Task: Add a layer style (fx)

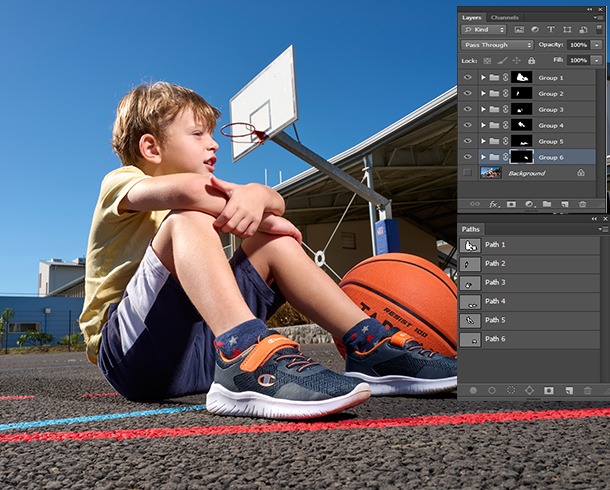Action: [x=493, y=204]
